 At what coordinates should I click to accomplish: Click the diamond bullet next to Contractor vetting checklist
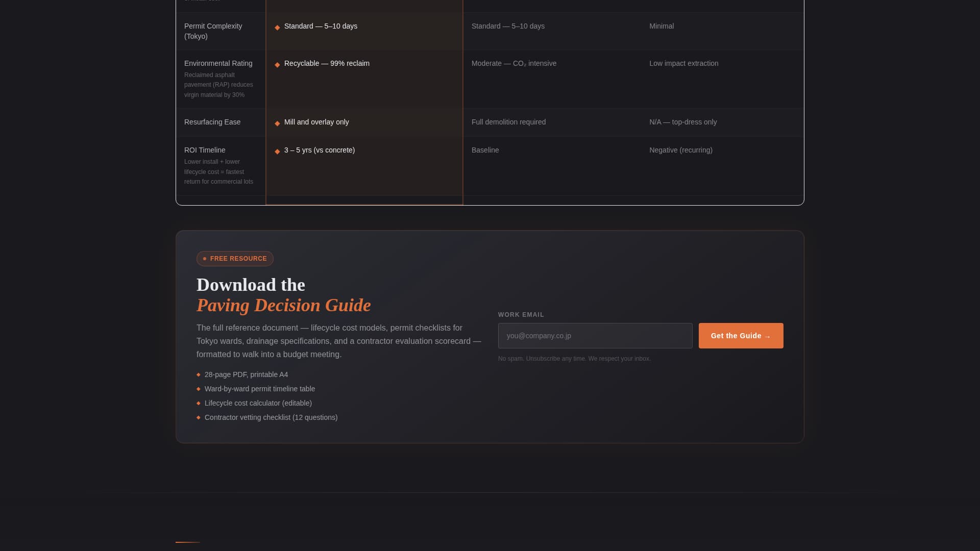[199, 417]
